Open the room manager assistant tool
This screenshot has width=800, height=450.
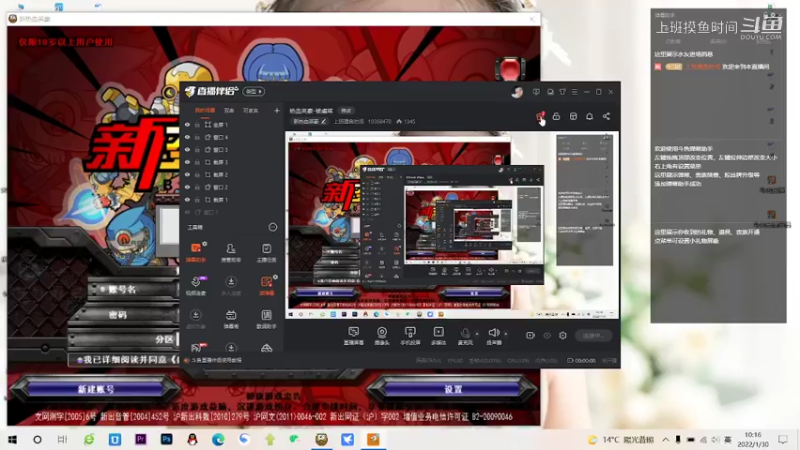231,252
